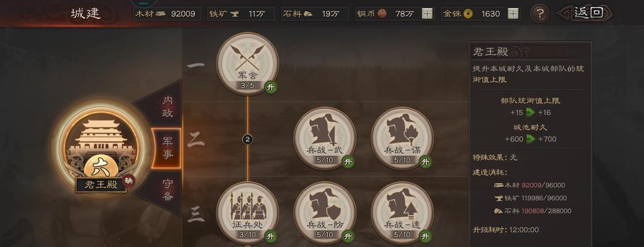Add gold with the 金铢 plus button
644x247 pixels.
513,14
